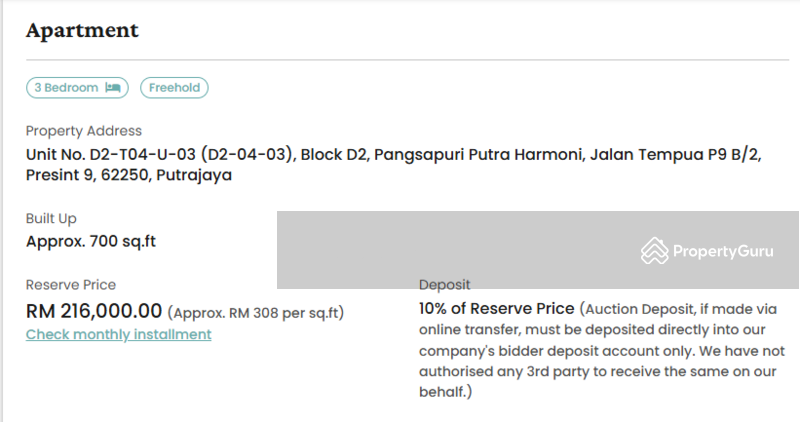Open the Check monthly installment link

click(x=118, y=334)
